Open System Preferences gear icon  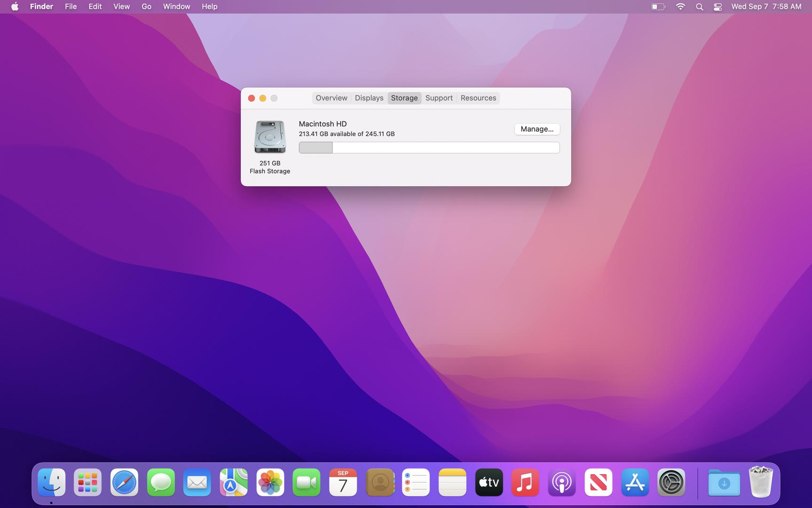[671, 483]
